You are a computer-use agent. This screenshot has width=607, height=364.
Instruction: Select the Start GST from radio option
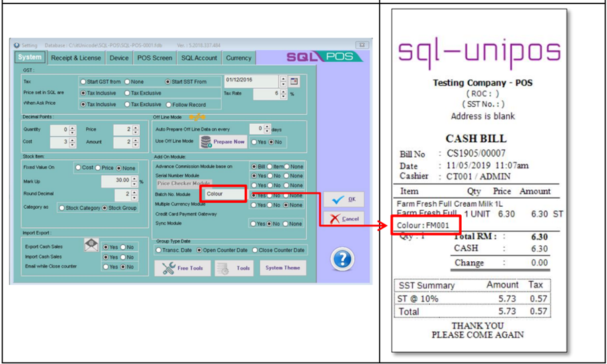[84, 82]
